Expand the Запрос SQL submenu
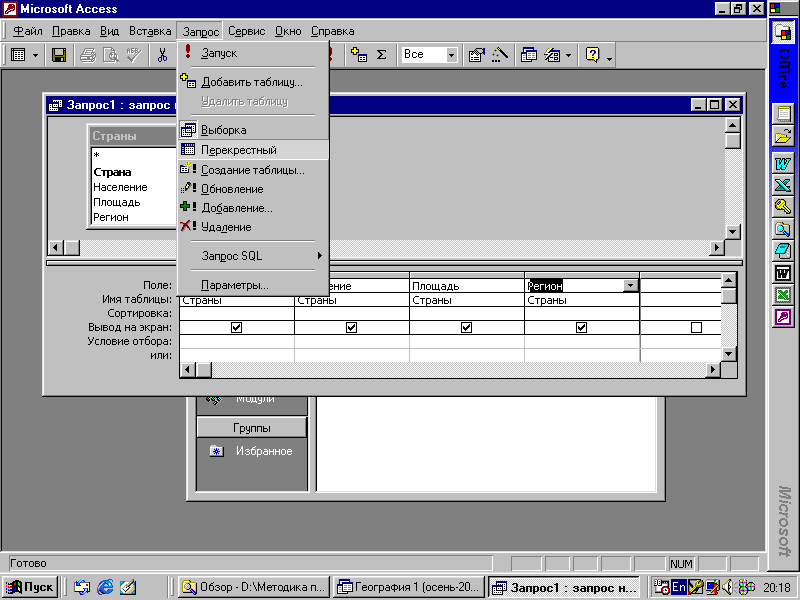The width and height of the screenshot is (800, 600). (253, 256)
